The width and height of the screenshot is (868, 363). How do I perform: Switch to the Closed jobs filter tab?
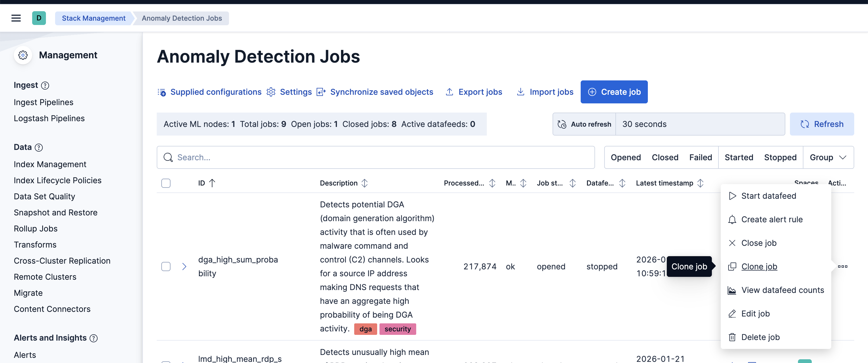point(664,157)
